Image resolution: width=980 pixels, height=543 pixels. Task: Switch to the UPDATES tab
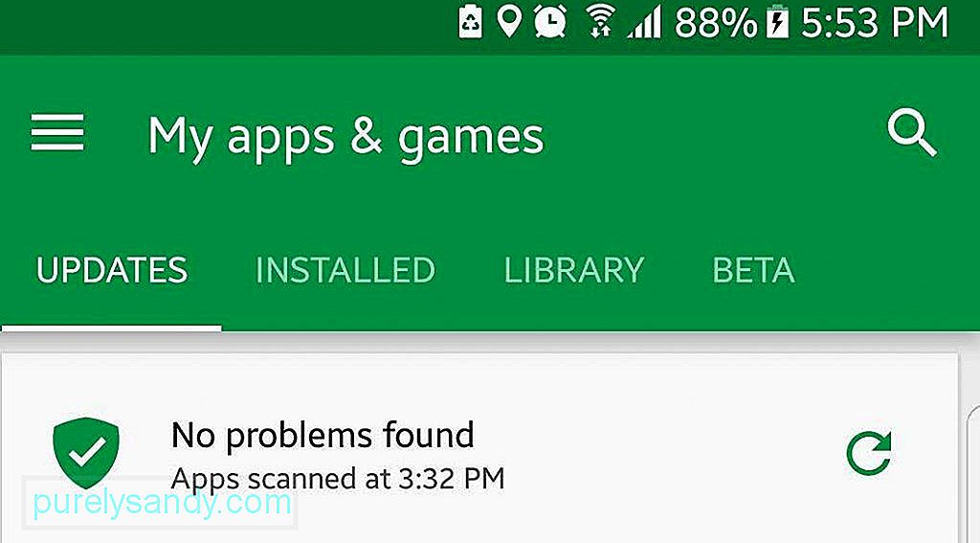(112, 270)
